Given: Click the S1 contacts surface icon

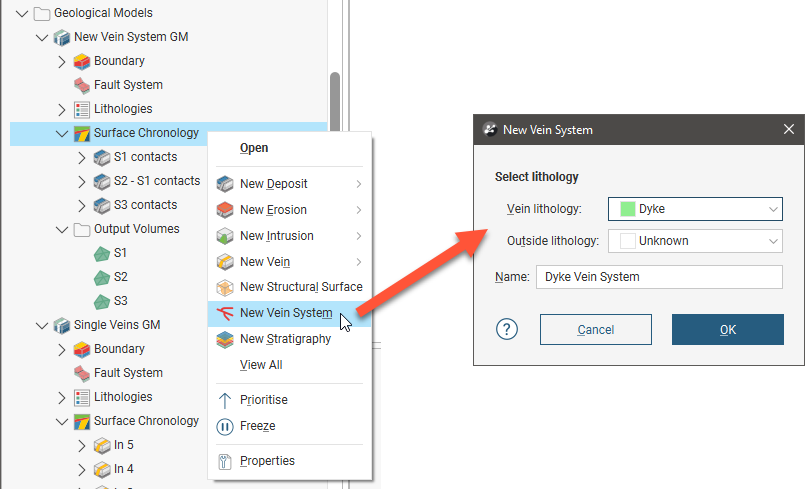Looking at the screenshot, I should (x=102, y=157).
